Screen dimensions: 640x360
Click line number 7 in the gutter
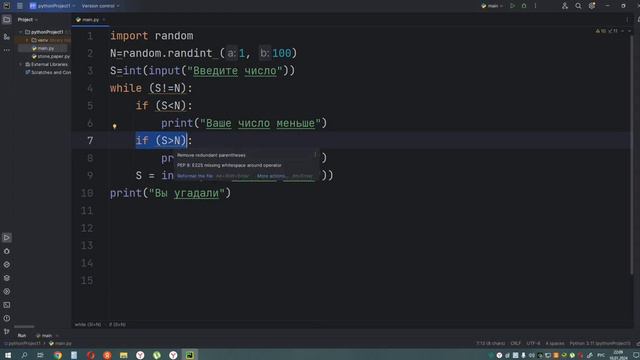click(90, 140)
